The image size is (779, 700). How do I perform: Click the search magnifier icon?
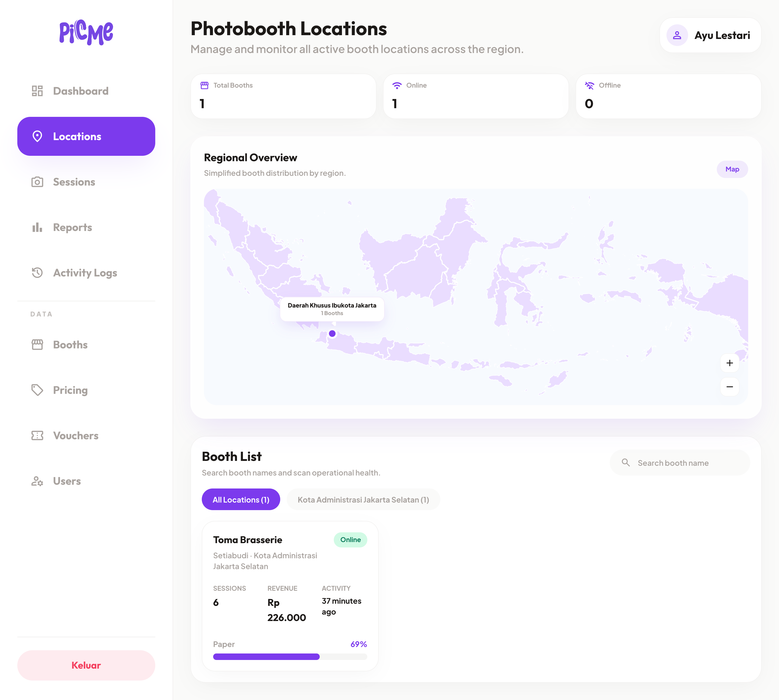(x=626, y=463)
